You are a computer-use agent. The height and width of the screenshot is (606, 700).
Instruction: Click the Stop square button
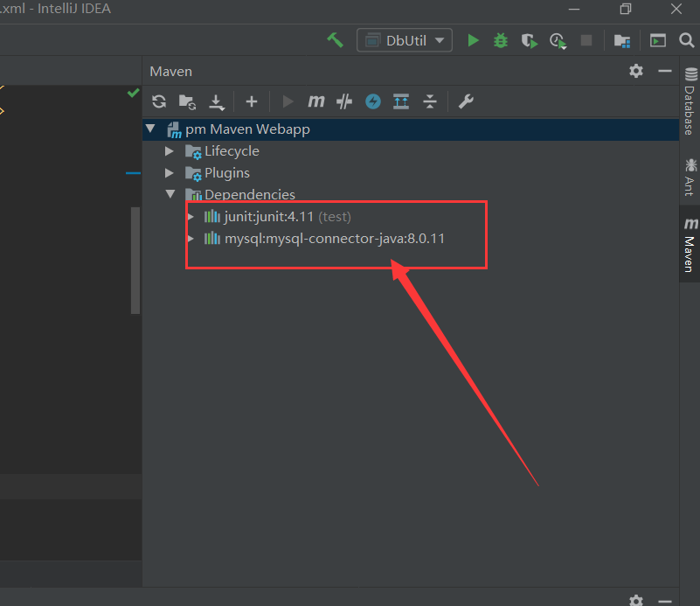[586, 40]
